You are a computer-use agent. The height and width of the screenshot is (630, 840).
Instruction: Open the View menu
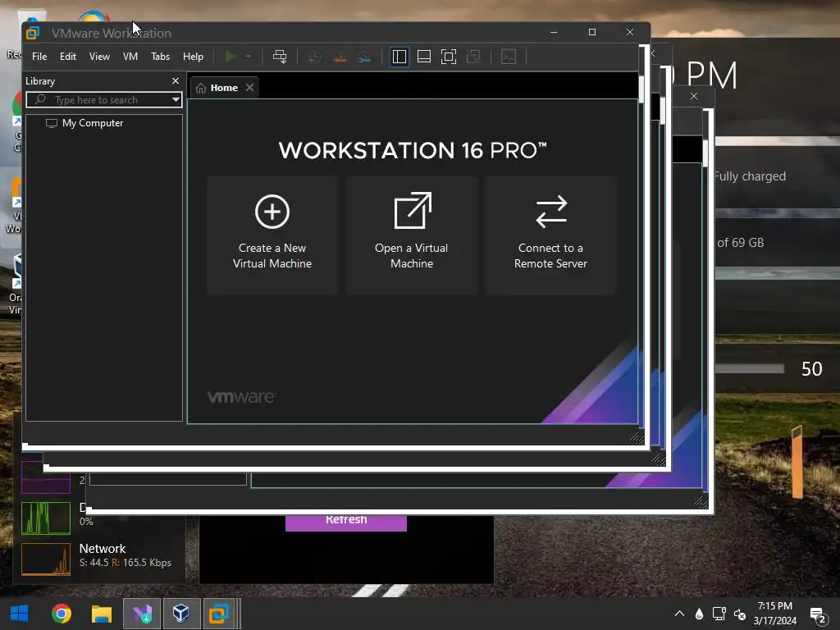99,57
